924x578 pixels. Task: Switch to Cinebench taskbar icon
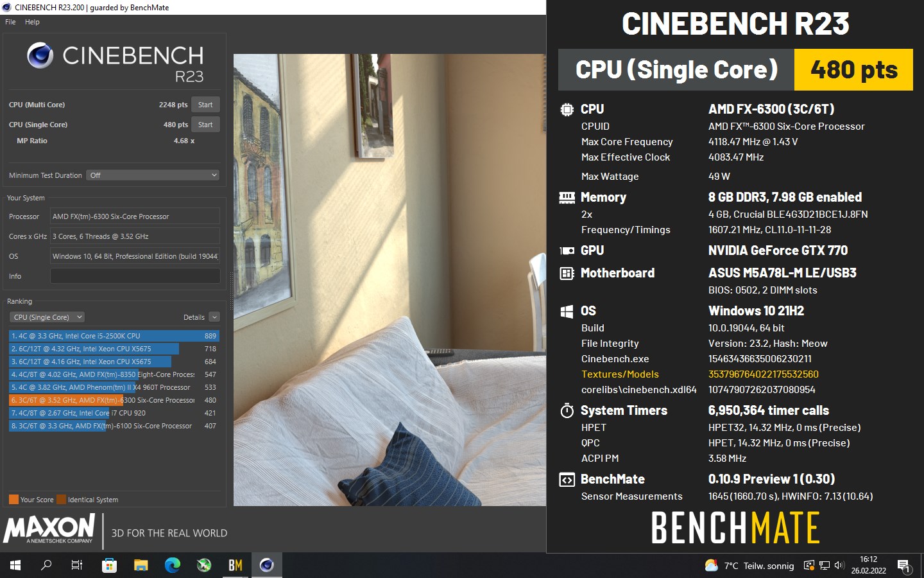click(266, 565)
